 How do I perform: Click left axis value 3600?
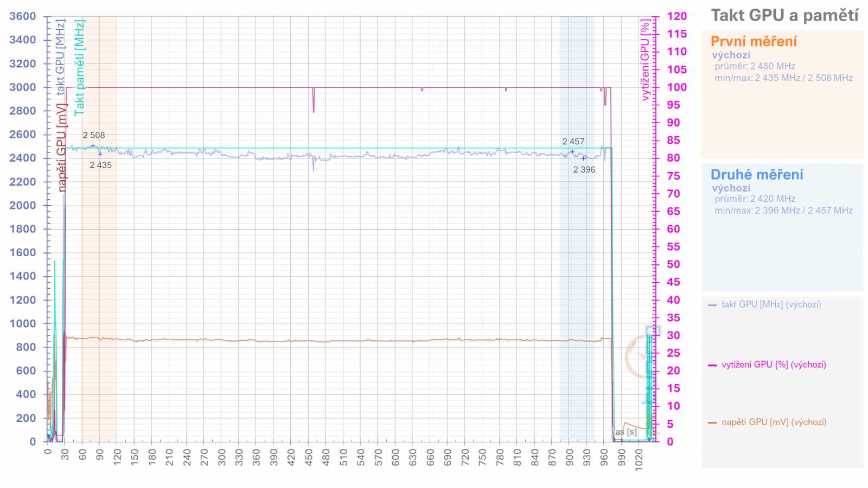click(23, 16)
